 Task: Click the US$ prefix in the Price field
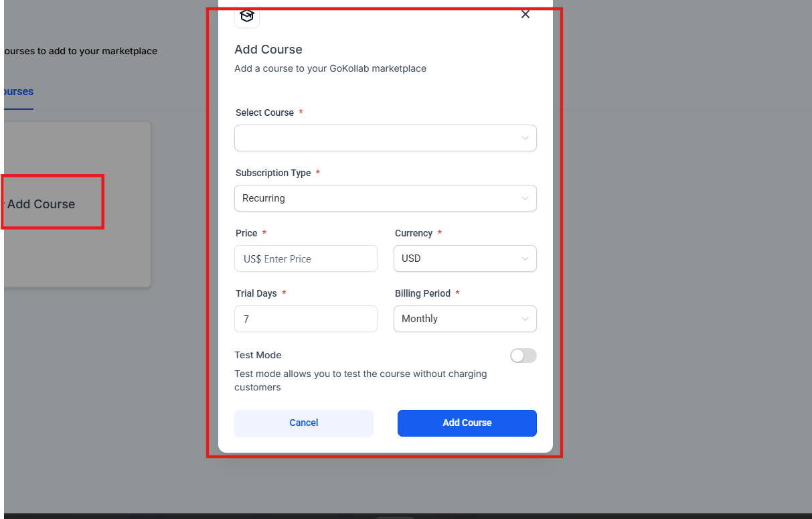252,258
